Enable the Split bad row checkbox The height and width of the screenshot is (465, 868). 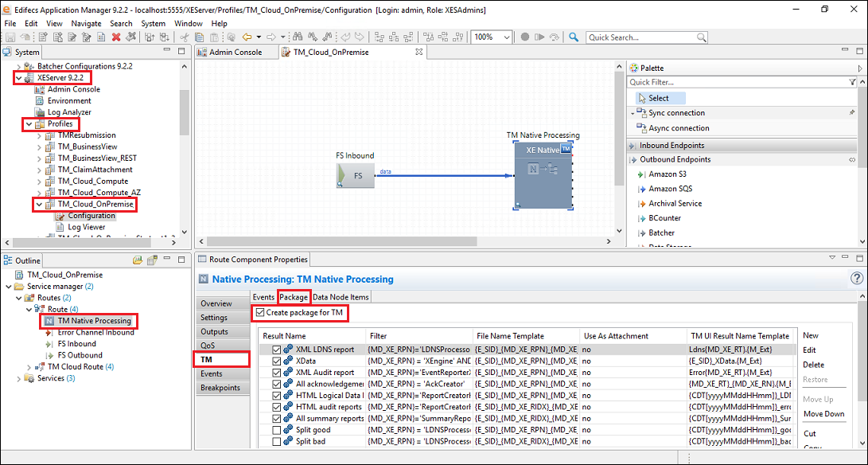276,442
